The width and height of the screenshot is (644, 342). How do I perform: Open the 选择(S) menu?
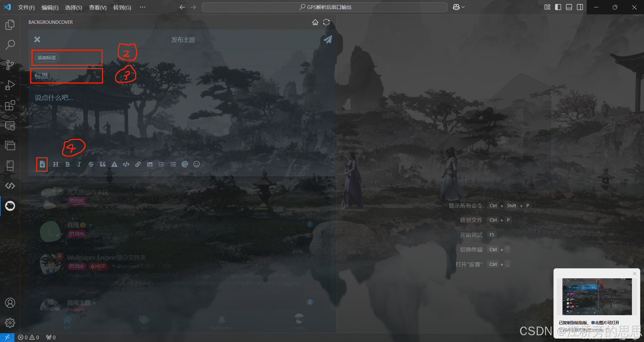click(x=73, y=7)
